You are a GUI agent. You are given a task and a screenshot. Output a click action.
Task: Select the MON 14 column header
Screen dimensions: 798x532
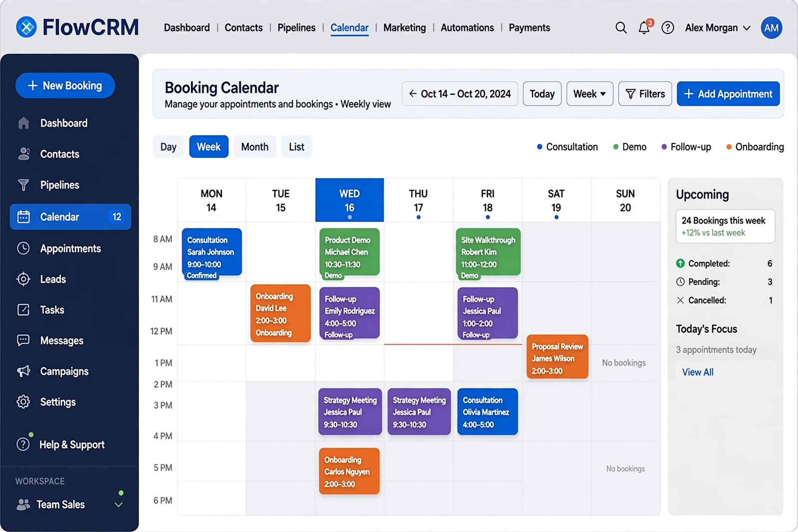(x=211, y=200)
